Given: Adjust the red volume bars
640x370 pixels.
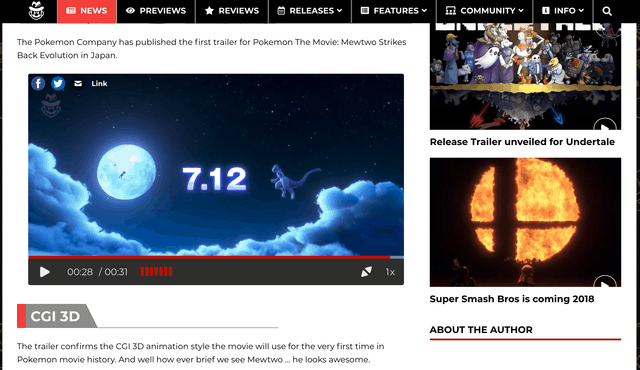Looking at the screenshot, I should point(156,272).
